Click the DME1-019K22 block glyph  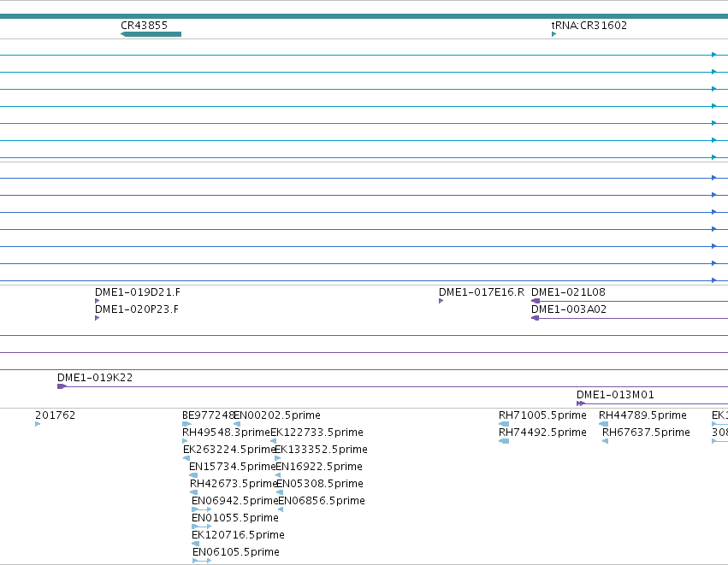point(62,386)
